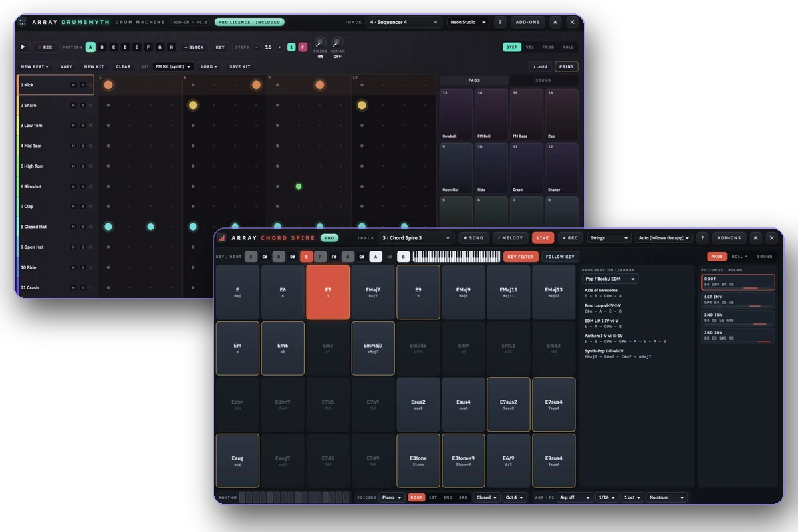The width and height of the screenshot is (798, 532).
Task: Open the FM Kit (synth) kit dropdown
Action: [173, 66]
